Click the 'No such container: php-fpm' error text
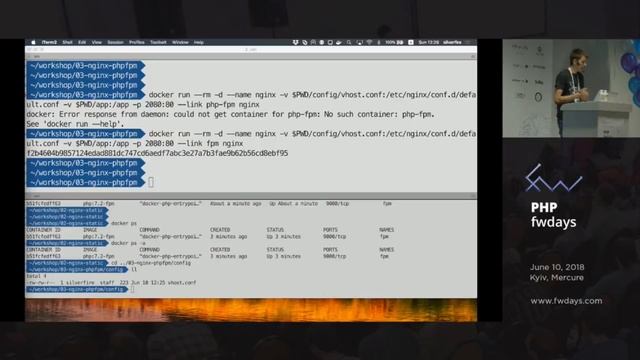This screenshot has height=360, width=640. pos(379,114)
